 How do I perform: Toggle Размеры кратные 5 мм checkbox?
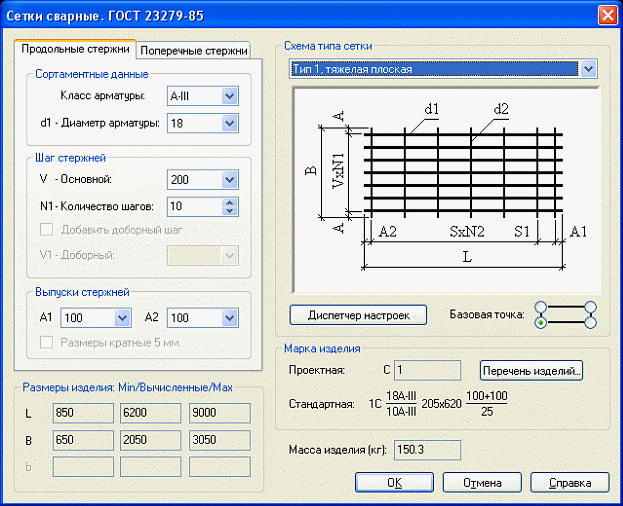click(46, 342)
